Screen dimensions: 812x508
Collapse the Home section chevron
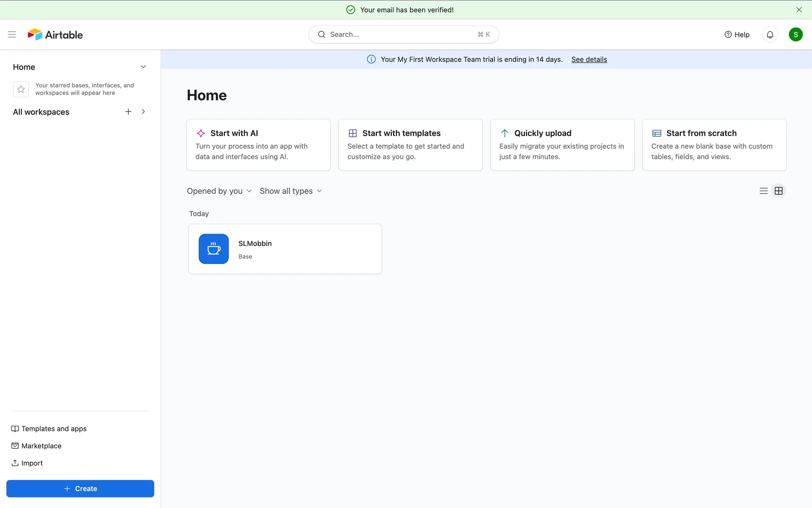tap(143, 67)
